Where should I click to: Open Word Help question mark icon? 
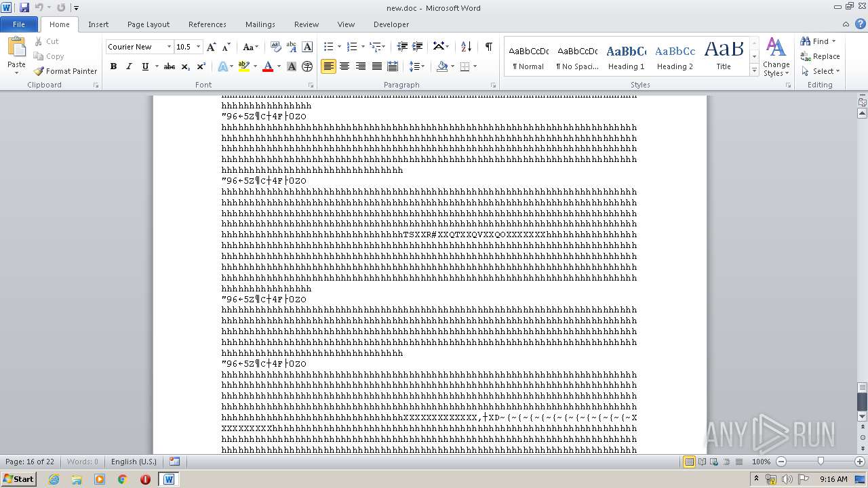click(x=861, y=24)
